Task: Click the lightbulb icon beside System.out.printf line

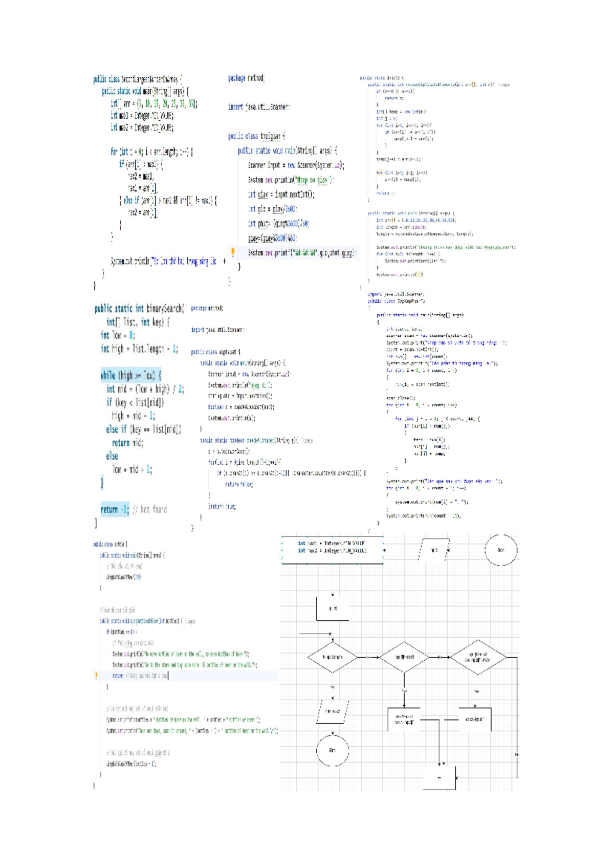Action: (233, 252)
